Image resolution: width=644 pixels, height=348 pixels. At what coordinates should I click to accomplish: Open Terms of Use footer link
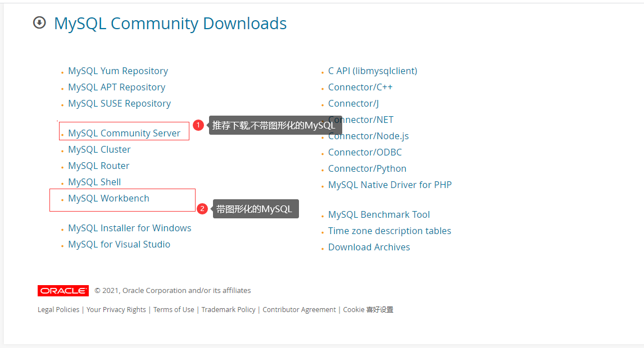tap(174, 309)
